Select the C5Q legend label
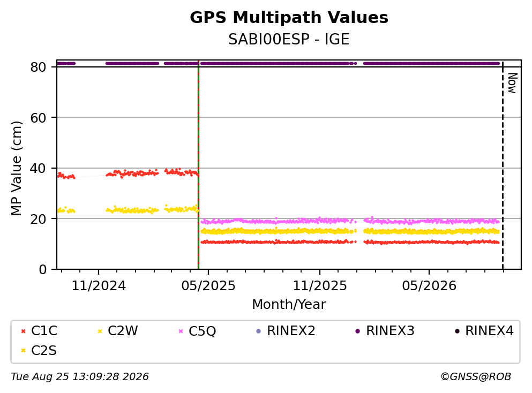Viewport: 532px width, 393px height. coord(202,331)
